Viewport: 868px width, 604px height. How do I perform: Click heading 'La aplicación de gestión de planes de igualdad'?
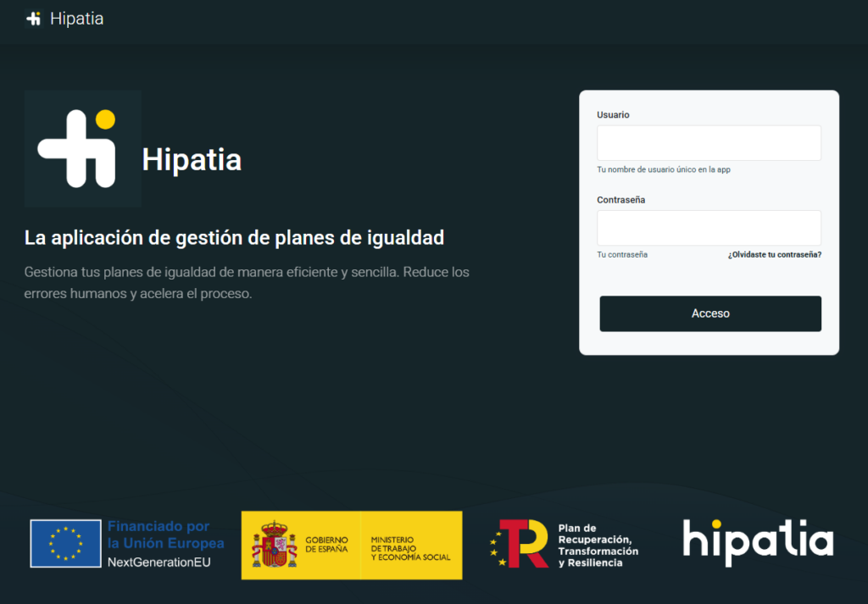tap(234, 238)
